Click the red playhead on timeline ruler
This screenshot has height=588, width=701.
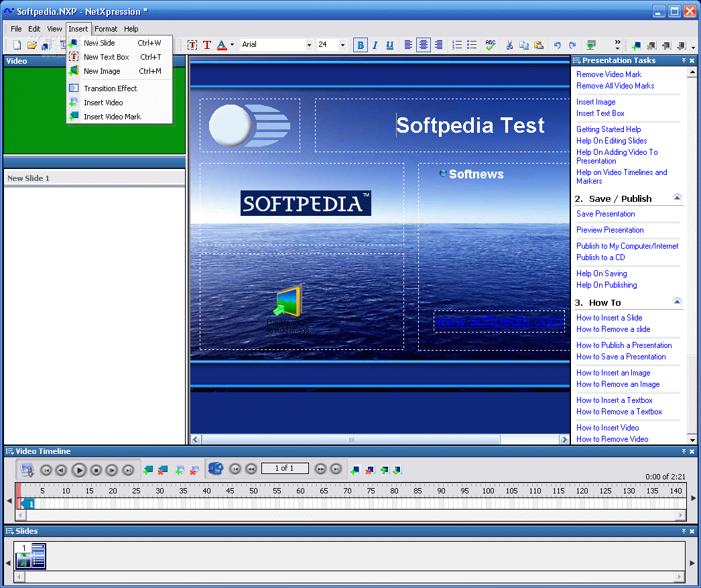[x=19, y=491]
